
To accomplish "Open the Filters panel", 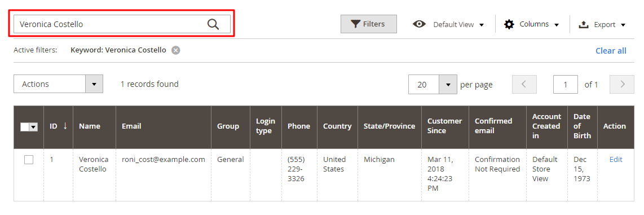I will (x=368, y=24).
